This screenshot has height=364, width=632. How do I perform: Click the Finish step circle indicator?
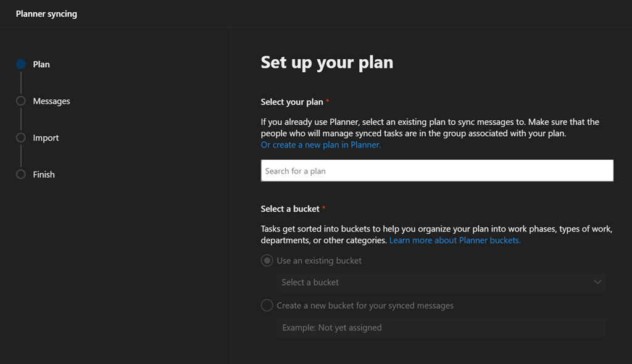click(x=21, y=175)
